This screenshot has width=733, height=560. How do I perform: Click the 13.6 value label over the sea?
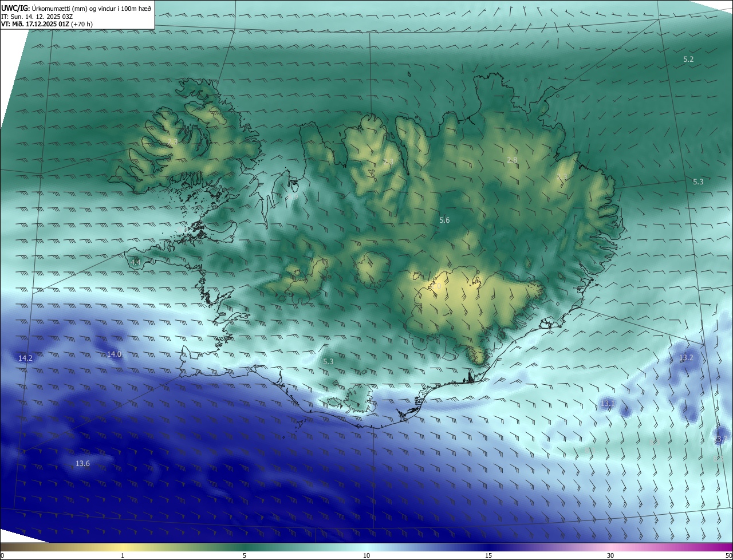pos(82,464)
